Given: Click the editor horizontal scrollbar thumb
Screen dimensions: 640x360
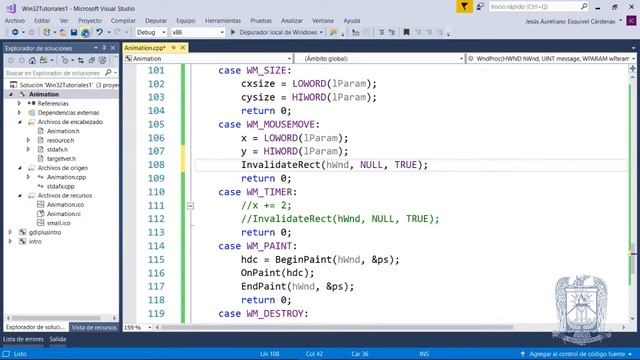Looking at the screenshot, I should click(337, 327).
